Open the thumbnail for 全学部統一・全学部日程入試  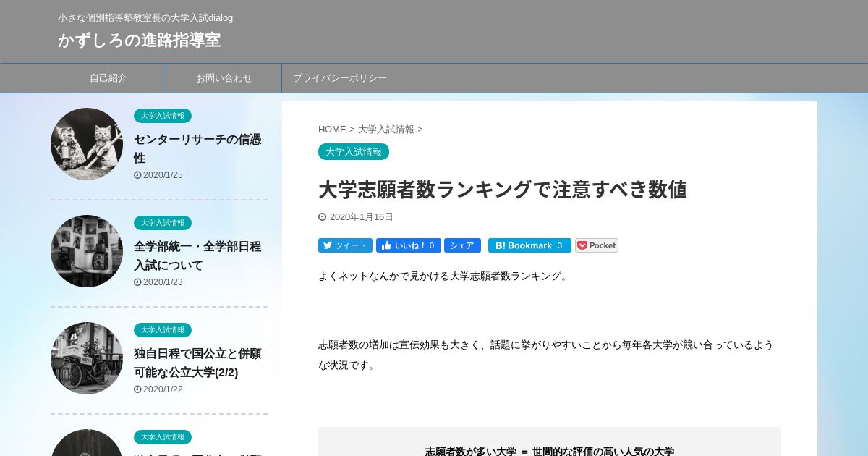coord(87,251)
